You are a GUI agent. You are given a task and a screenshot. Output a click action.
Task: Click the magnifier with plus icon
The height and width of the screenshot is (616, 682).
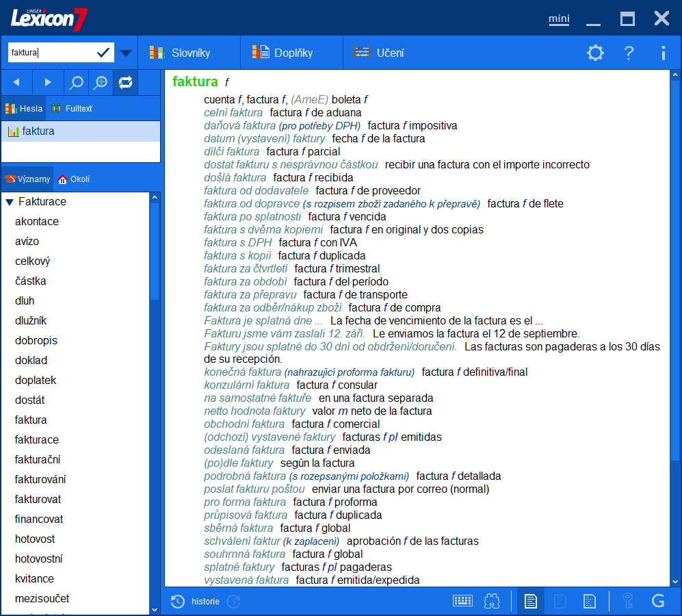click(101, 82)
